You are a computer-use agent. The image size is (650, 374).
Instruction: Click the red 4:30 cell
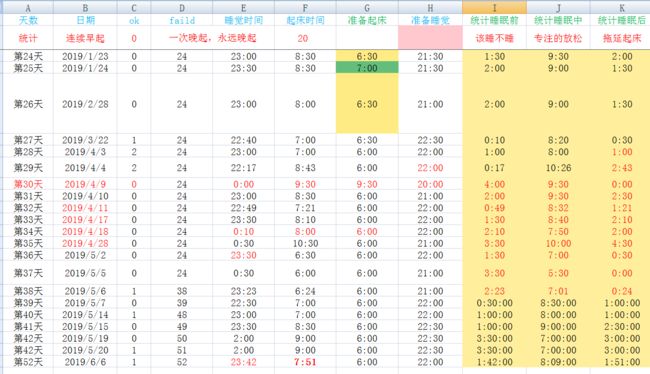[621, 243]
